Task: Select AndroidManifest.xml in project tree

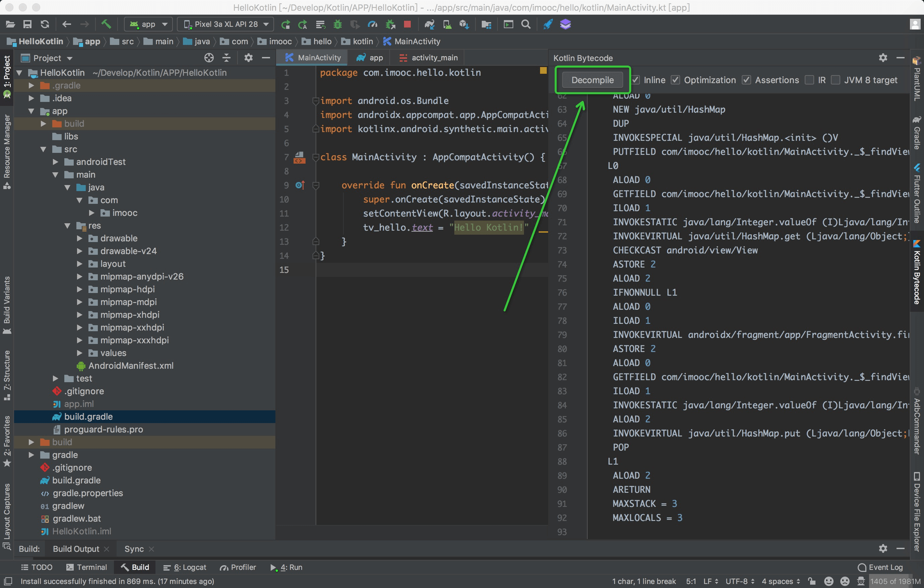Action: [131, 366]
